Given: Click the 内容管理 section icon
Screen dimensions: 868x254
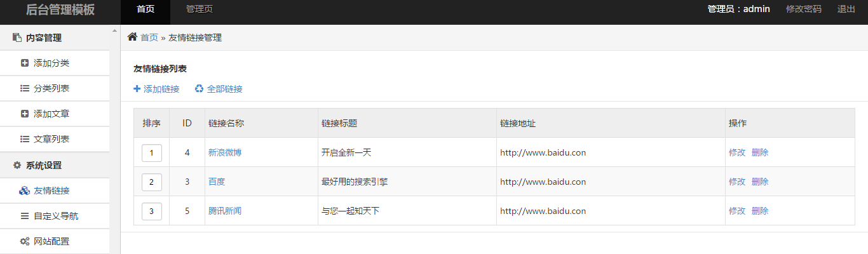Looking at the screenshot, I should [17, 38].
